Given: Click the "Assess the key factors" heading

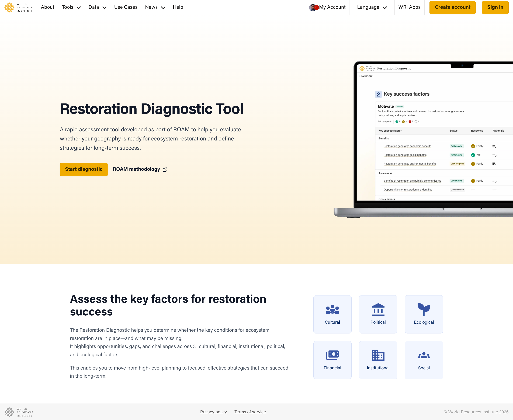Looking at the screenshot, I should 168,305.
